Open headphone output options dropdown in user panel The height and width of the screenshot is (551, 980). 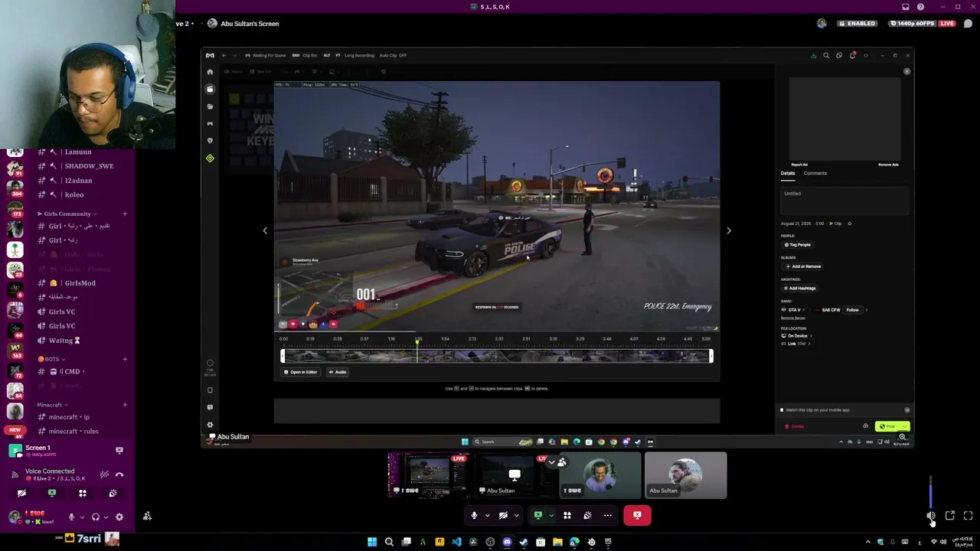click(x=105, y=517)
